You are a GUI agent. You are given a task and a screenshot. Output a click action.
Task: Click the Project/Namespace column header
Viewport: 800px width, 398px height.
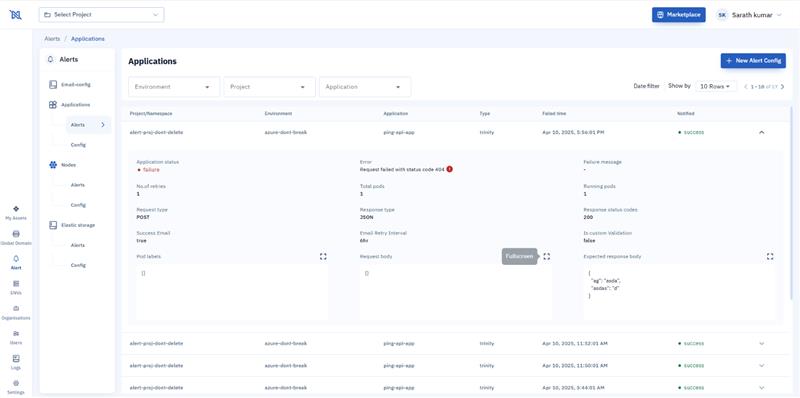tap(150, 113)
